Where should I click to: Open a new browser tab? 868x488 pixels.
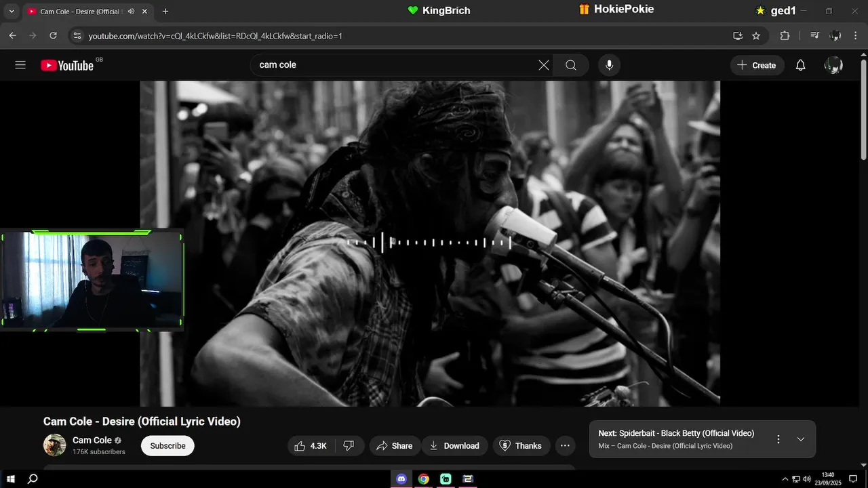click(x=165, y=12)
